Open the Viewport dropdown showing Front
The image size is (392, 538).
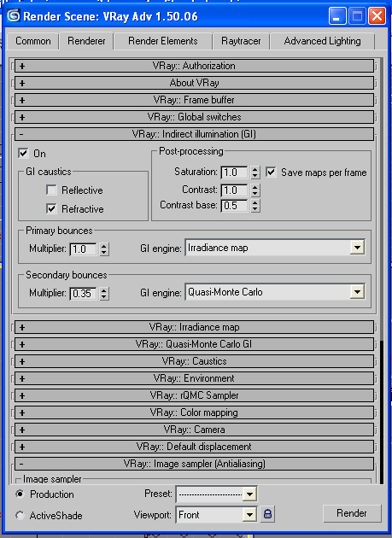217,514
